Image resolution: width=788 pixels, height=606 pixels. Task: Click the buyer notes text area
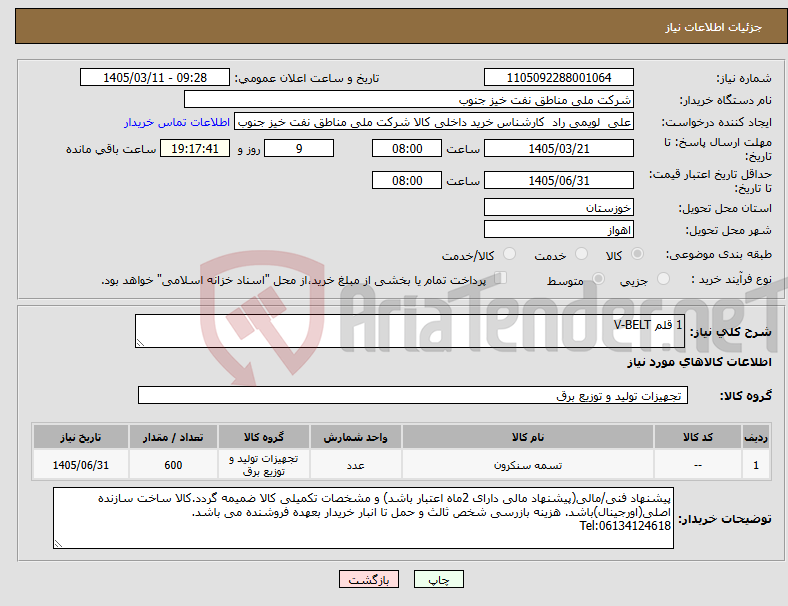[x=363, y=518]
